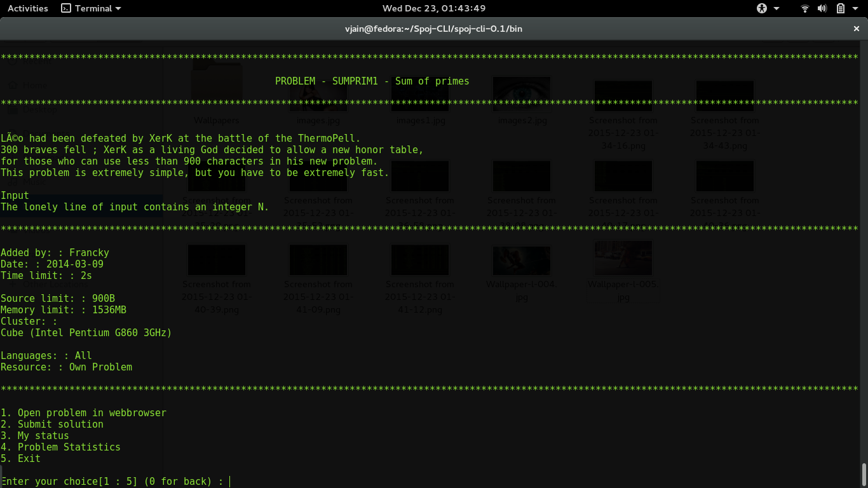Click the 'PROBLEM - SUMPRIM1 - Sum of primes' heading
Screen dimensions: 868x488
(372, 81)
